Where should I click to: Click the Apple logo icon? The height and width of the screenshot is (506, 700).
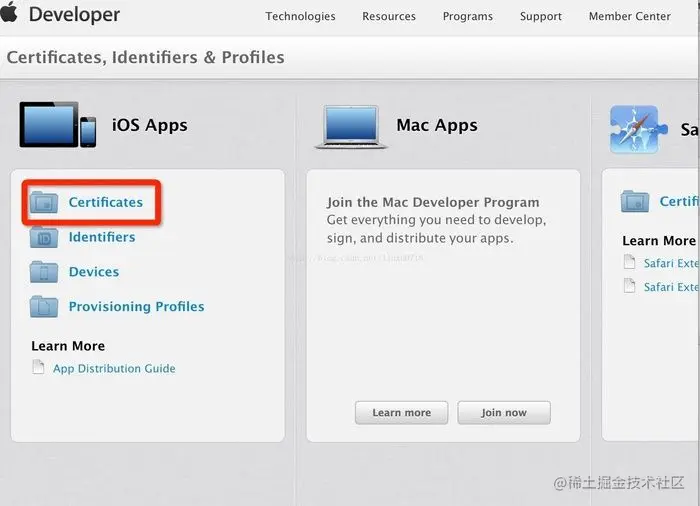[x=8, y=12]
